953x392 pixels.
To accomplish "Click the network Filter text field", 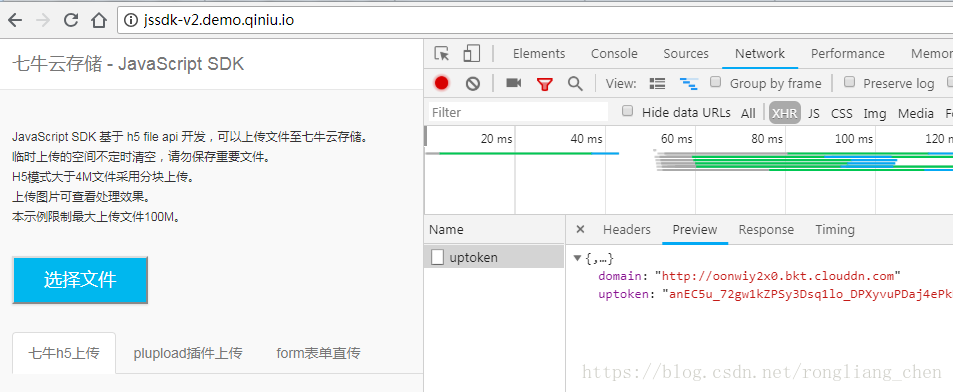I will (x=518, y=112).
